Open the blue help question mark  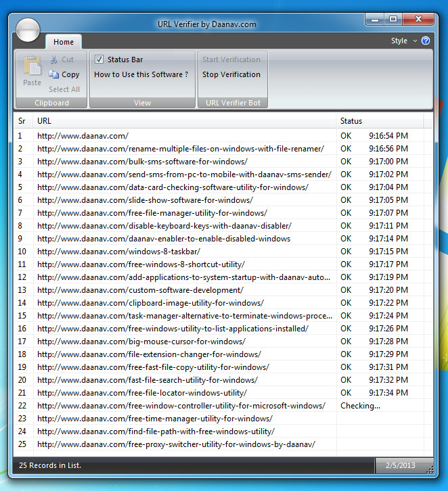(x=426, y=41)
